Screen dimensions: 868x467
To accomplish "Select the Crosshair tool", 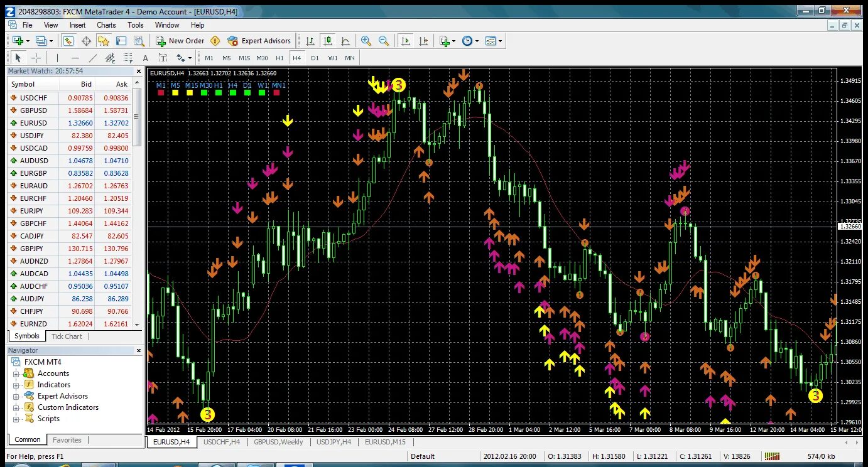I will point(36,58).
